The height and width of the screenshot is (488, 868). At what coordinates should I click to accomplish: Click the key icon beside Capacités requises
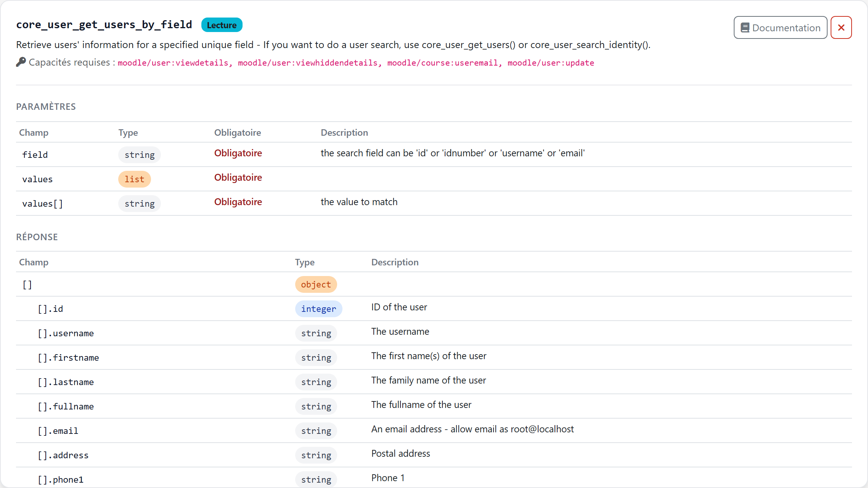[21, 62]
